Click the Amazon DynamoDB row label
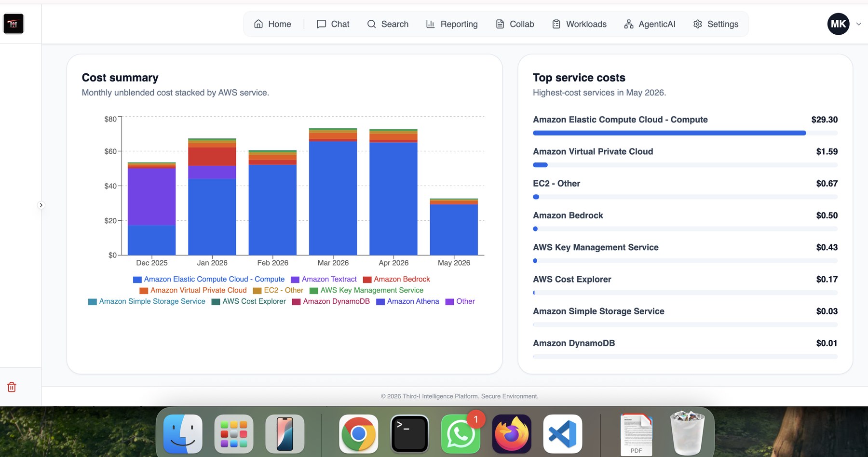Viewport: 868px width, 457px height. [x=574, y=343]
